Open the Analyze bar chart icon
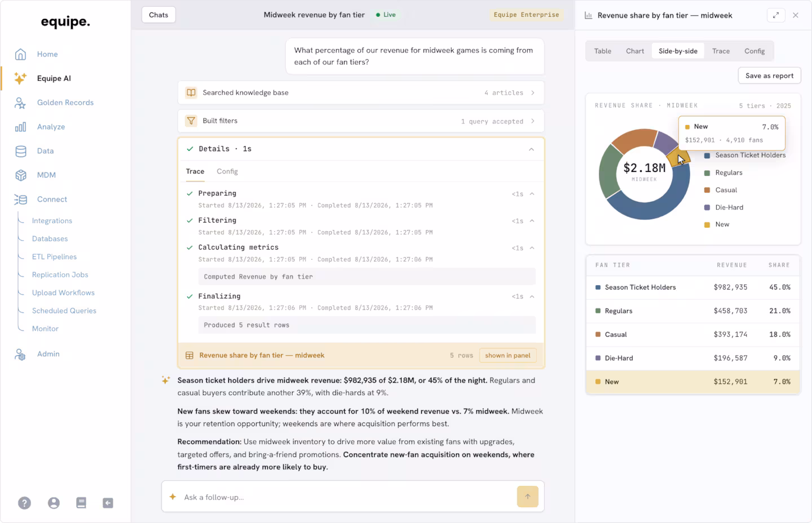The width and height of the screenshot is (812, 523). coord(20,127)
